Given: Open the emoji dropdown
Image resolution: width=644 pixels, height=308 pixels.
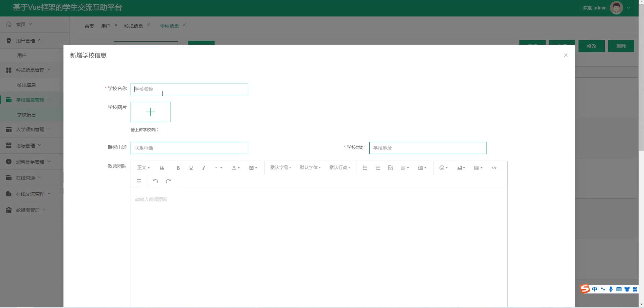Looking at the screenshot, I should [x=444, y=168].
